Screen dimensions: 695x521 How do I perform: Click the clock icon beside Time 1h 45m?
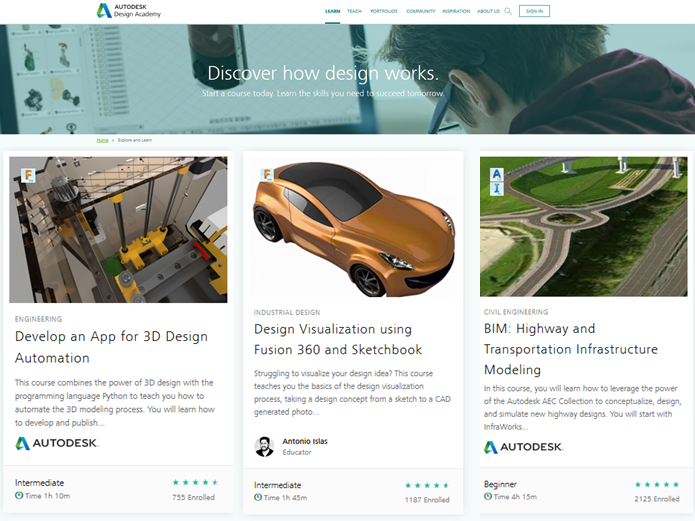click(258, 497)
